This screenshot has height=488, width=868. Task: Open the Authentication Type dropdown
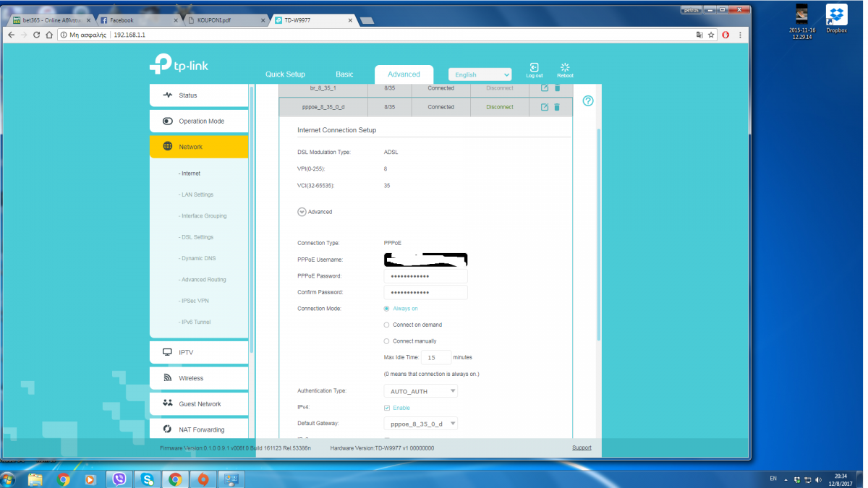click(x=420, y=391)
